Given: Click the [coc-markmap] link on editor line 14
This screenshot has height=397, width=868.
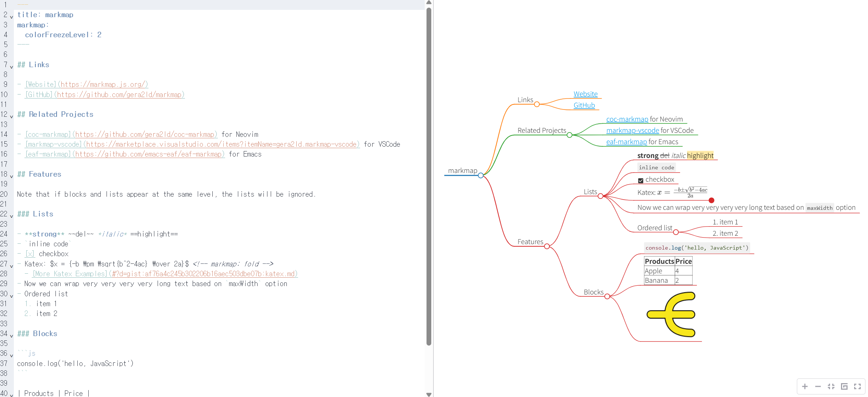Looking at the screenshot, I should point(121,134).
